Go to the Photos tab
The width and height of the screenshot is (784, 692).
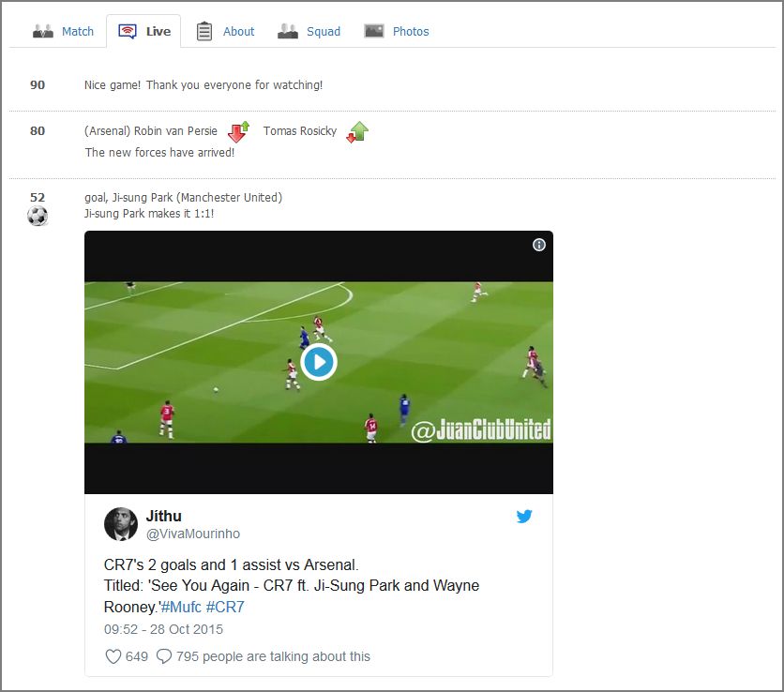tap(397, 32)
